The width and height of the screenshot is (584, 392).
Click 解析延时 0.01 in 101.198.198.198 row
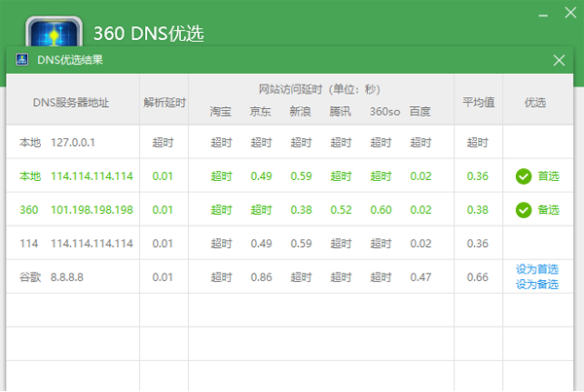[163, 210]
